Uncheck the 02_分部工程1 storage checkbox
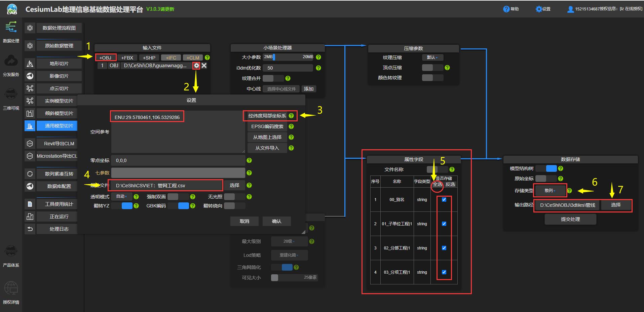This screenshot has height=312, width=644. (x=444, y=248)
